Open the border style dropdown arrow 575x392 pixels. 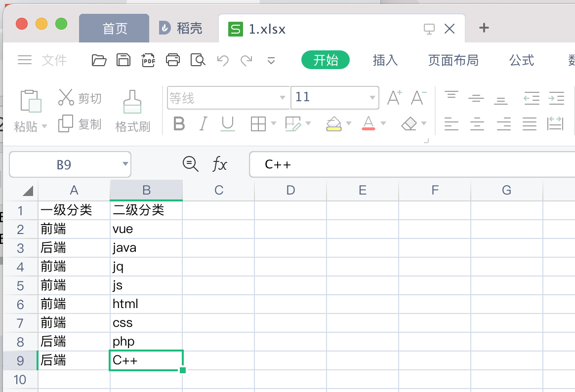pyautogui.click(x=273, y=124)
